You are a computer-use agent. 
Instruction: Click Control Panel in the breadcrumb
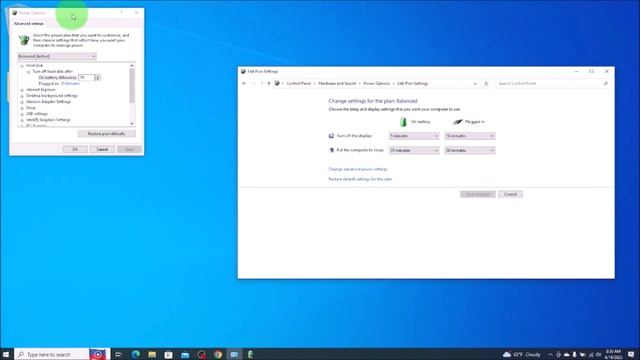[x=299, y=83]
